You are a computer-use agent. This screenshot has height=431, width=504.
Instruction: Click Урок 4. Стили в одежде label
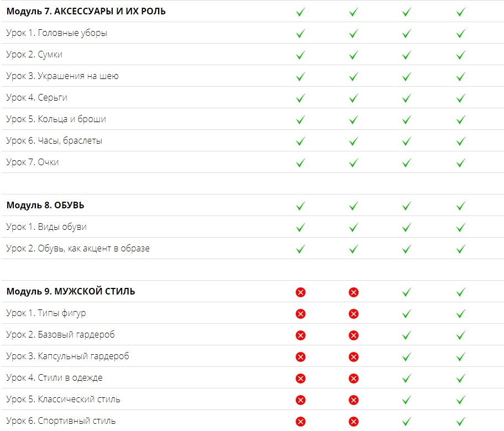tap(54, 377)
